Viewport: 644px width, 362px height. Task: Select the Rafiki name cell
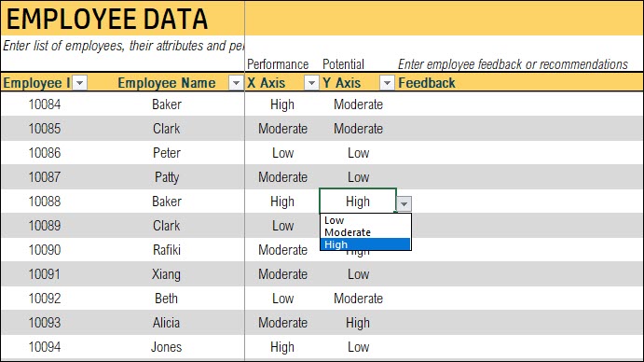tap(166, 250)
